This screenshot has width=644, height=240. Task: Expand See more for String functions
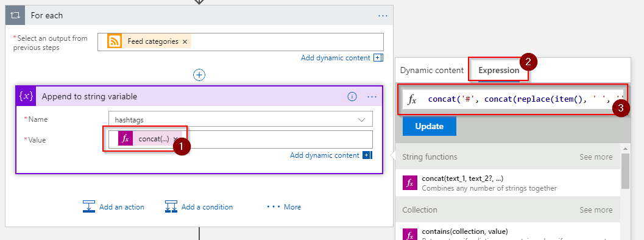click(x=596, y=157)
